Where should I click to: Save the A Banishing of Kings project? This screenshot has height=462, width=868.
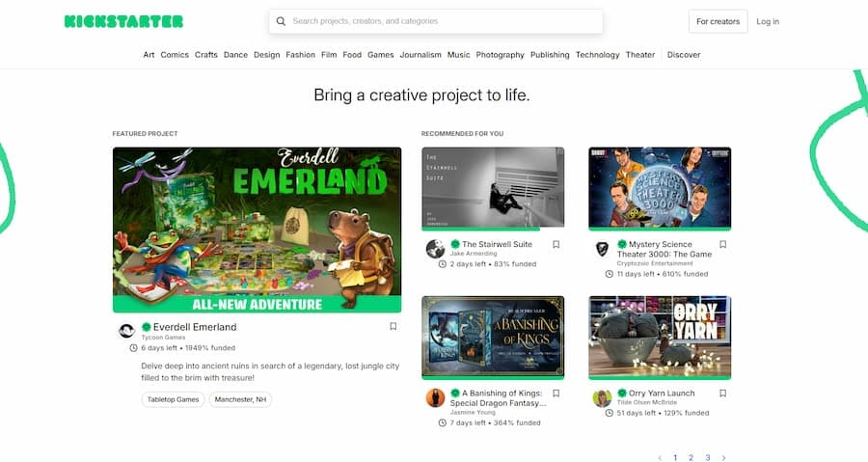tap(556, 394)
